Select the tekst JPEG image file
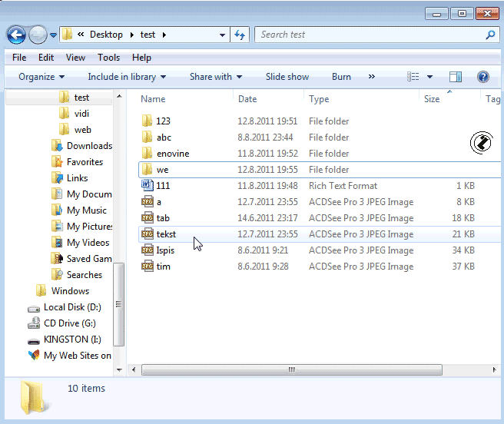 pyautogui.click(x=166, y=234)
